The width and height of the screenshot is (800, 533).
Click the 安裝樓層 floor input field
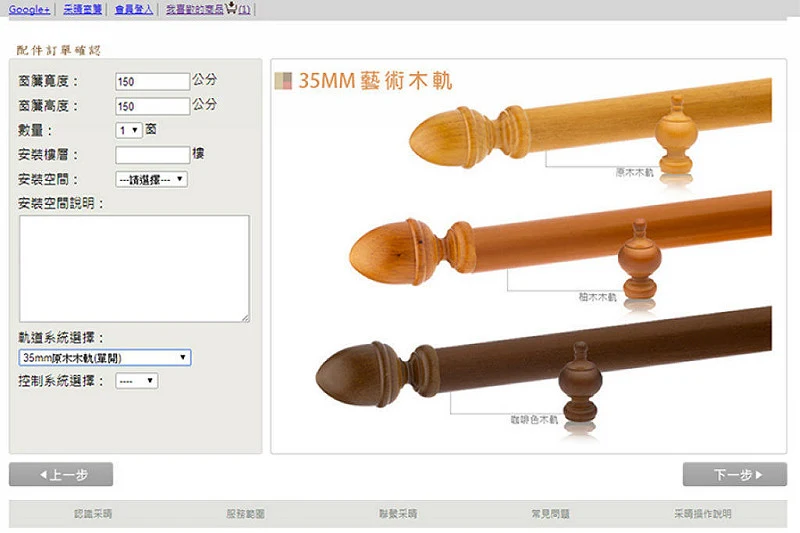pyautogui.click(x=153, y=155)
